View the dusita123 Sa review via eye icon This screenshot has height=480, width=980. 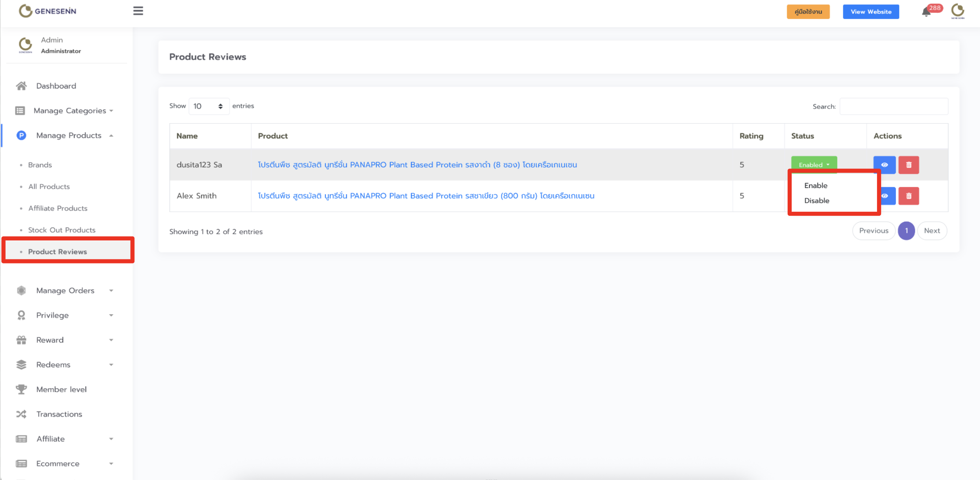884,165
